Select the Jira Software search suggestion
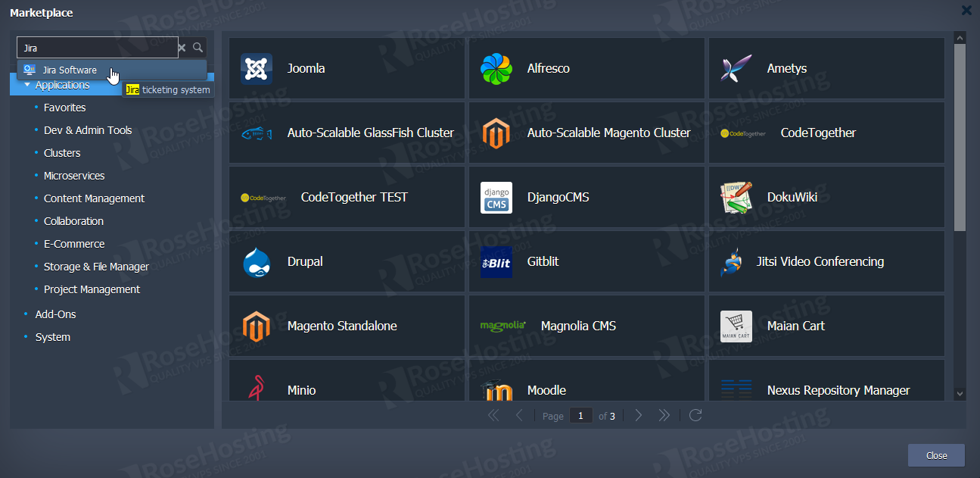Image resolution: width=980 pixels, height=478 pixels. coord(112,70)
